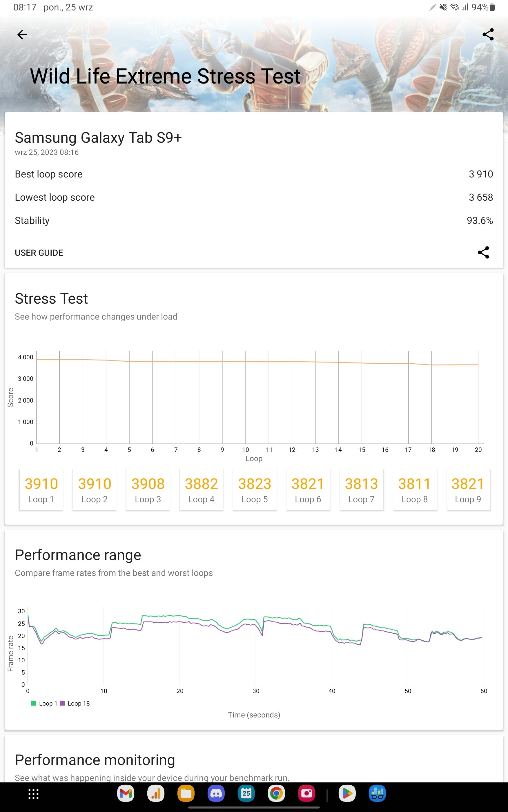Tap the navigation handle bar at bottom

(254, 807)
